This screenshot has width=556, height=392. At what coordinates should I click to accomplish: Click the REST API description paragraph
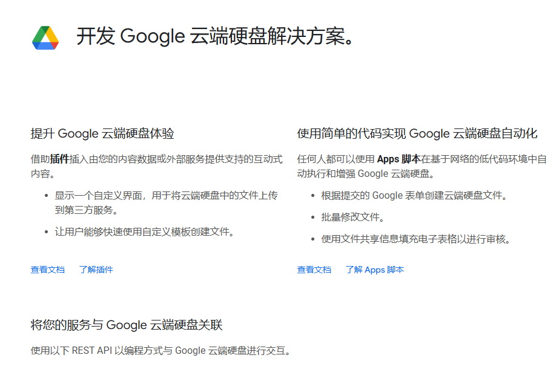pyautogui.click(x=161, y=350)
